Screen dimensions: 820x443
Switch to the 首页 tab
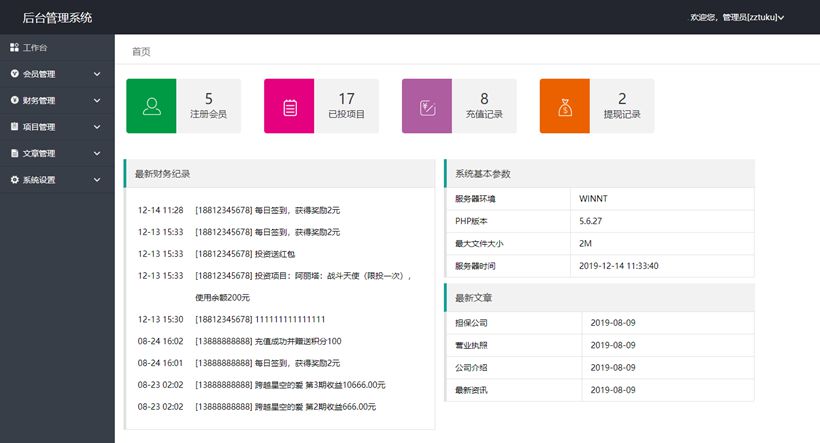click(x=141, y=51)
